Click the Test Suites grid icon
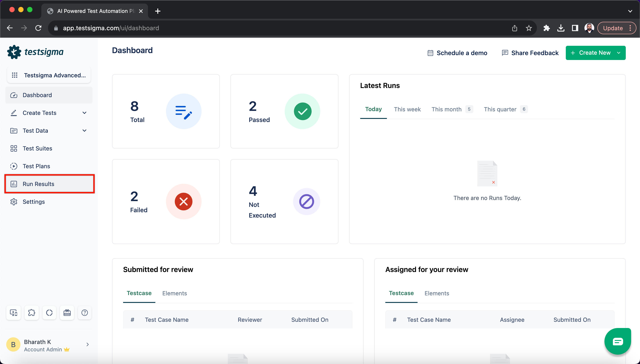This screenshot has height=364, width=640. click(14, 148)
